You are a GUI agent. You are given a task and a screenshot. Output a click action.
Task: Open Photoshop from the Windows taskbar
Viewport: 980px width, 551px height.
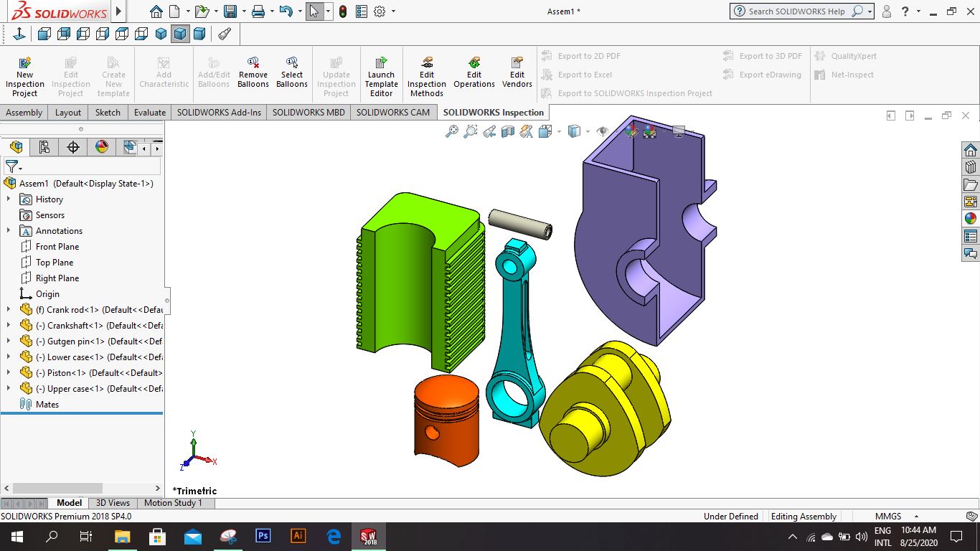pos(263,536)
